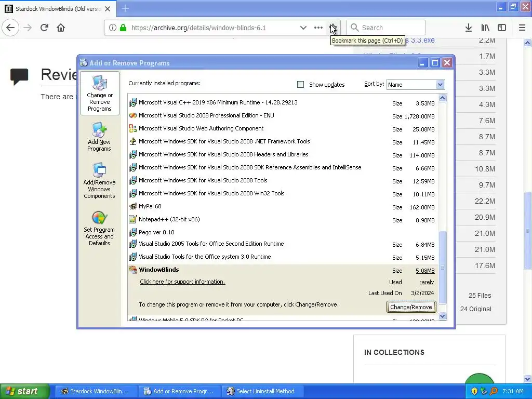Toggle Firefox sidebar icon
532x399 pixels.
click(502, 28)
